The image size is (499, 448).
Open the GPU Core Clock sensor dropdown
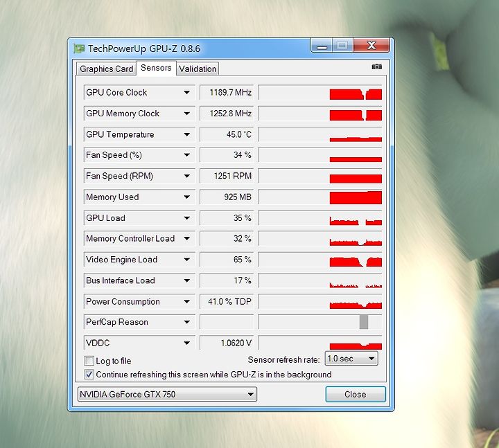coord(187,93)
